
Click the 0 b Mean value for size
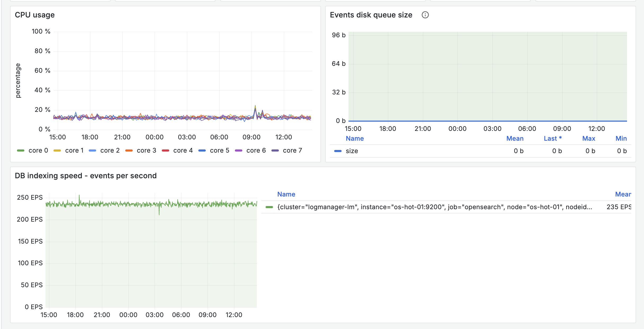pyautogui.click(x=518, y=151)
